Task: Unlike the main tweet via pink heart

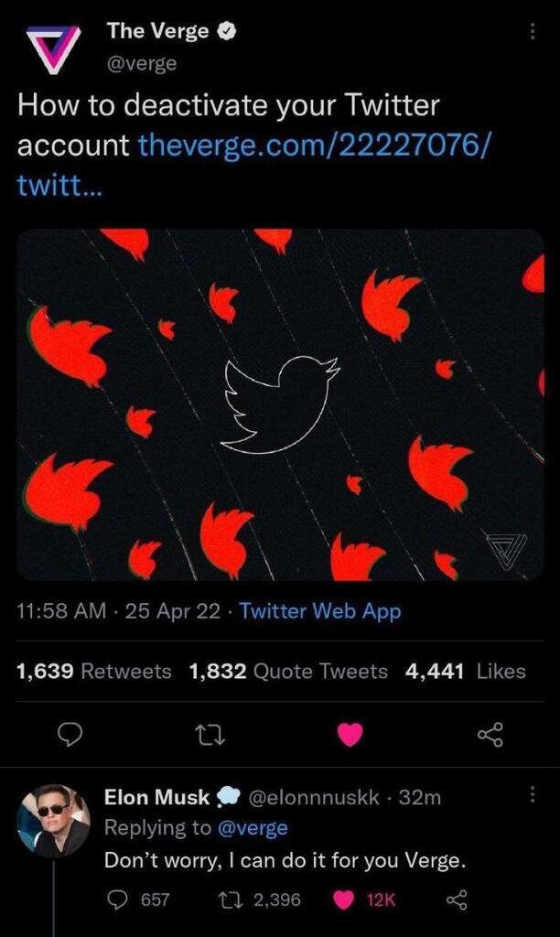Action: coord(350,735)
